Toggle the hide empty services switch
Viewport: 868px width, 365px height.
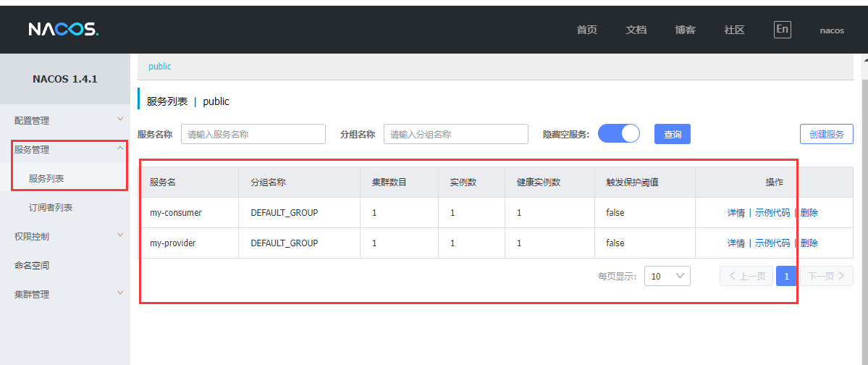tap(619, 133)
